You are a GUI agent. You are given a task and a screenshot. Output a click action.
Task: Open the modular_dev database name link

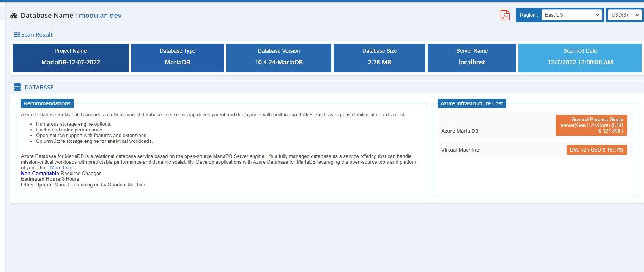tap(100, 16)
